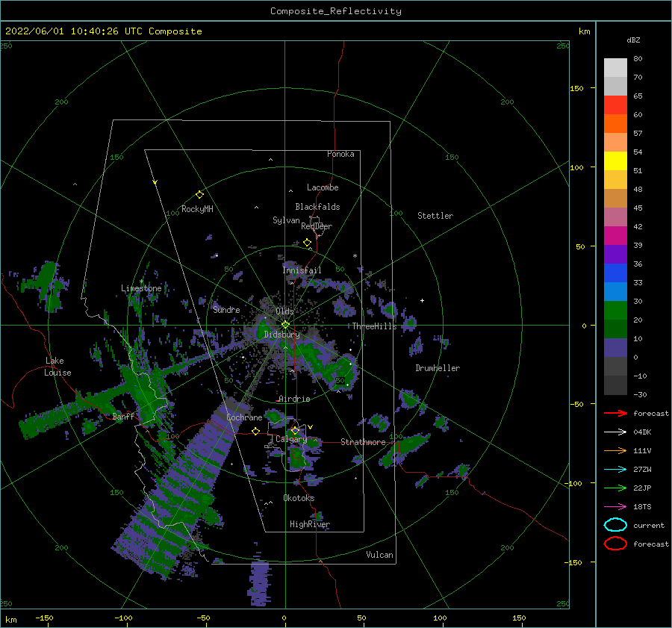This screenshot has height=628, width=672.
Task: Select yellow diamond marker right of Cochrane
Action: [x=256, y=432]
